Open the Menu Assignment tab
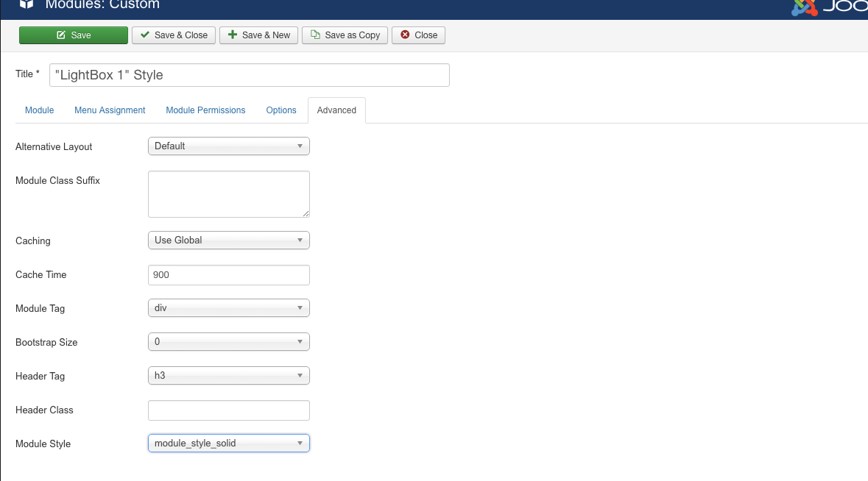Image resolution: width=868 pixels, height=481 pixels. 110,110
